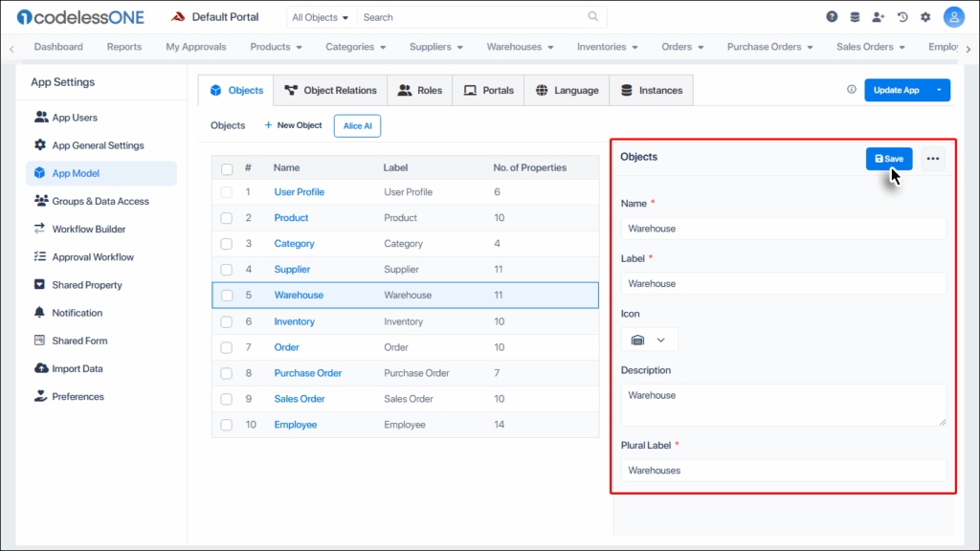980x551 pixels.
Task: Open the history clock icon
Action: (x=902, y=17)
